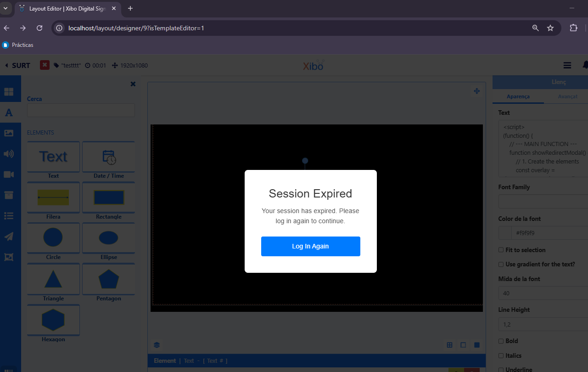Click the Element breadcrumb in bottom bar
This screenshot has width=588, height=372.
pyautogui.click(x=165, y=361)
